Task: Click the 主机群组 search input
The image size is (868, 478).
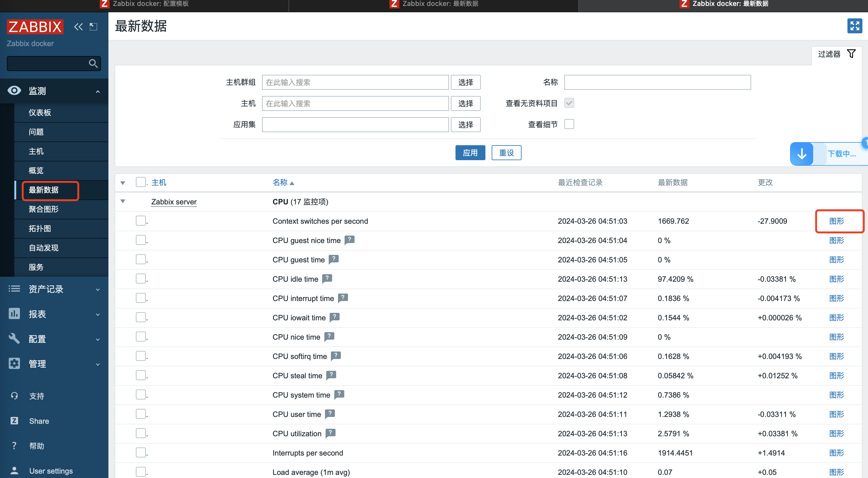Action: click(x=355, y=82)
